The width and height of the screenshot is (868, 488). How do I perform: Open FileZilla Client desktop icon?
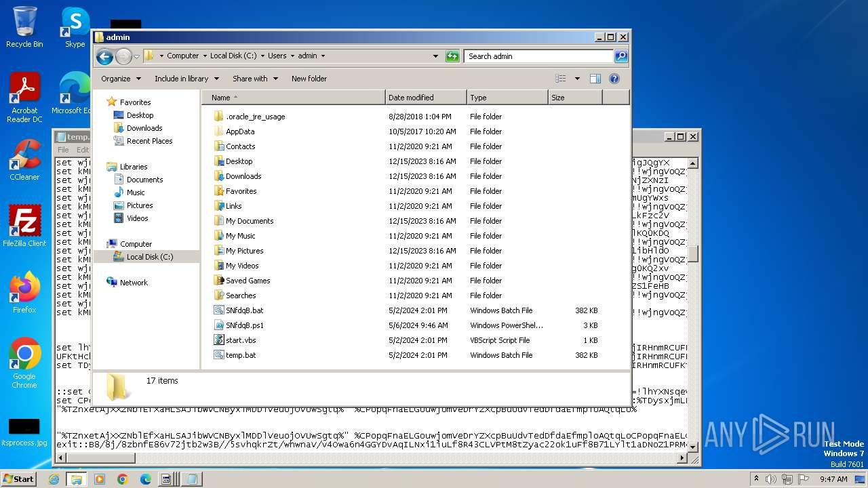click(24, 226)
